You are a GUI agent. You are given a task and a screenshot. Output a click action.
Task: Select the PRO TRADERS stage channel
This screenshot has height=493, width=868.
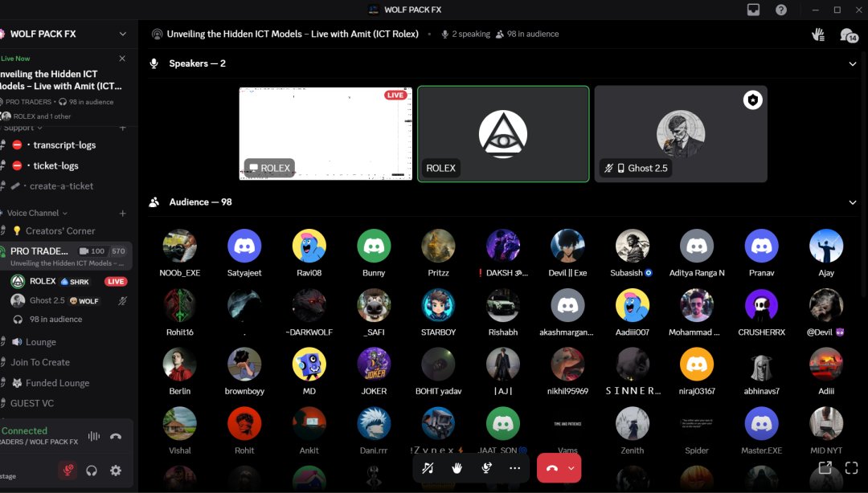point(65,255)
